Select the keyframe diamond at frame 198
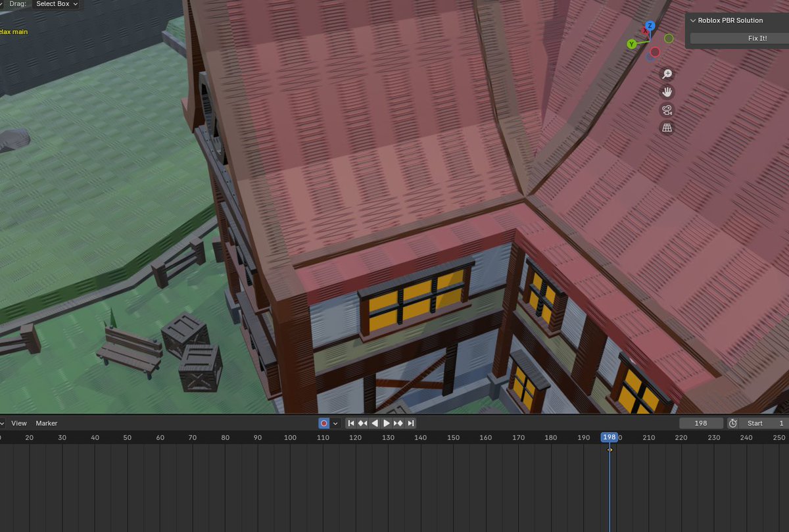 point(610,450)
